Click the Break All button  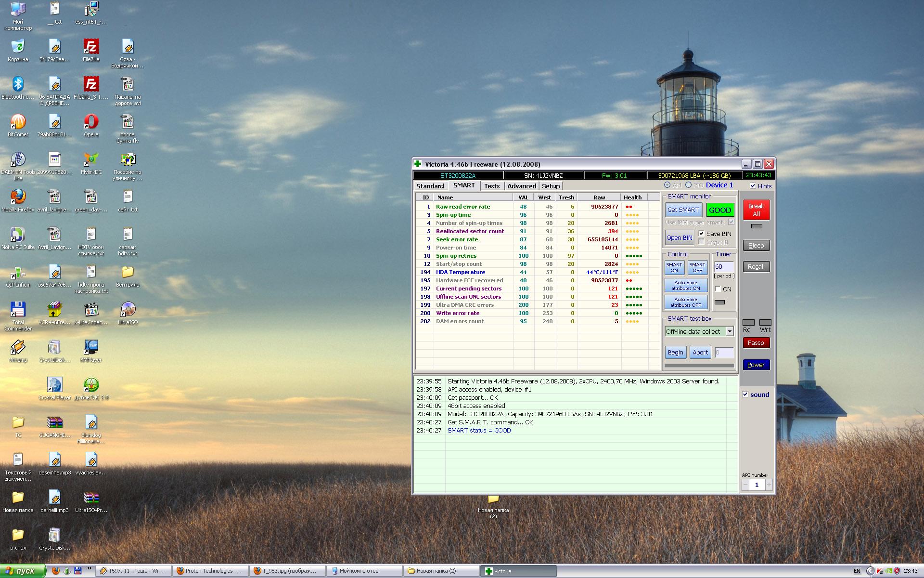tap(756, 210)
